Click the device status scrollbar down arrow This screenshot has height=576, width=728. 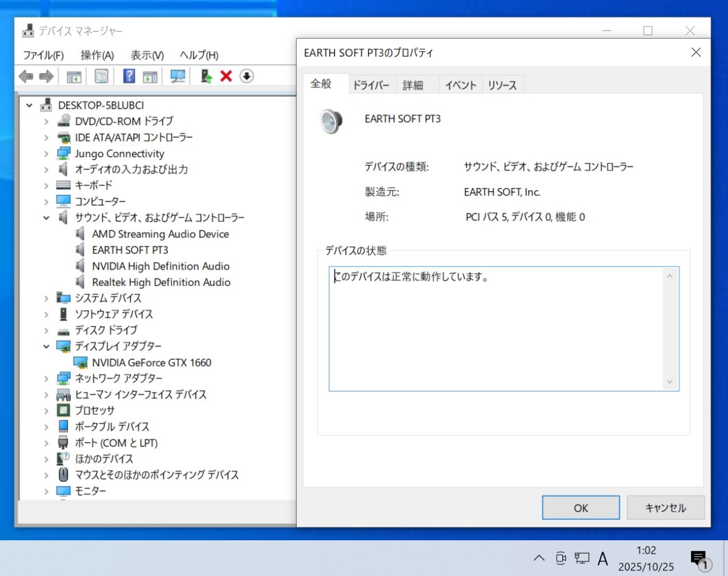pyautogui.click(x=670, y=382)
